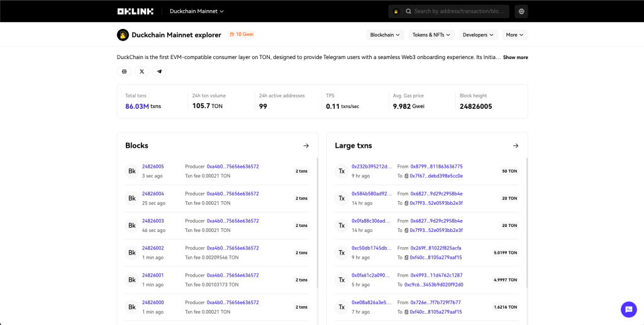The height and width of the screenshot is (325, 644).
Task: Open the chat support bubble
Action: point(628,309)
